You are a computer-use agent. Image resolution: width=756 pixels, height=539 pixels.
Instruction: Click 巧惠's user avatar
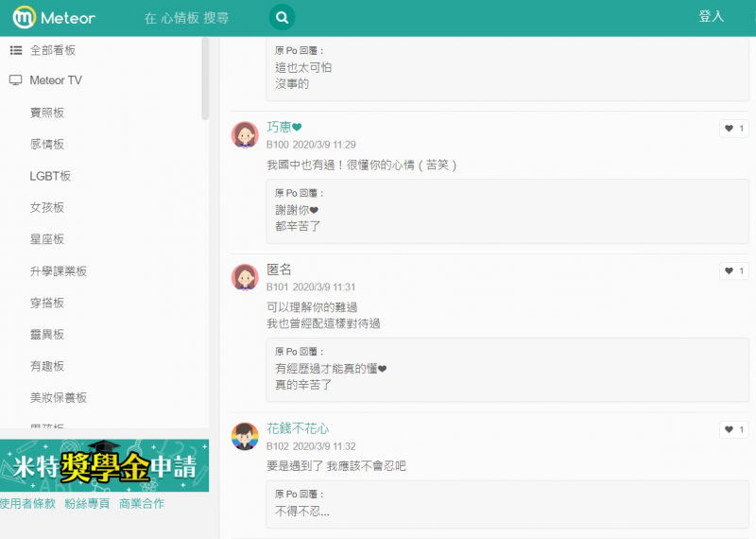click(245, 135)
